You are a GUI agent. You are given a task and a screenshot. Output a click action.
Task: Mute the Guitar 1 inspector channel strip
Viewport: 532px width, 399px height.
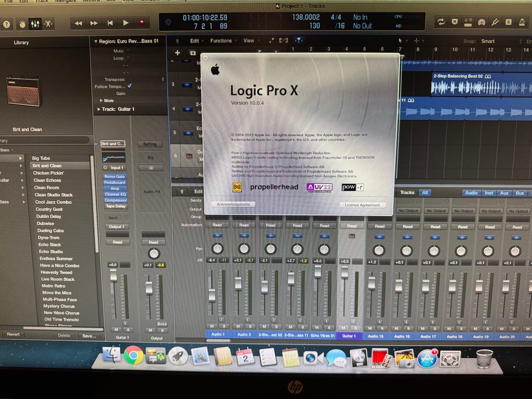pyautogui.click(x=116, y=329)
